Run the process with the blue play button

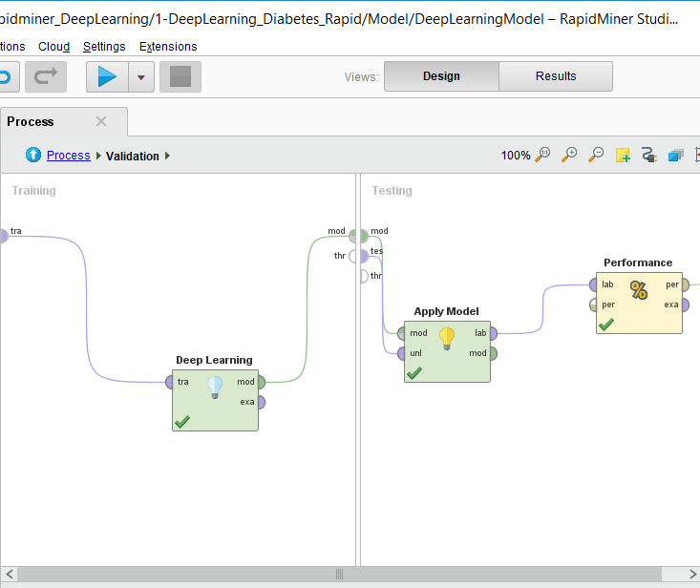pyautogui.click(x=107, y=77)
